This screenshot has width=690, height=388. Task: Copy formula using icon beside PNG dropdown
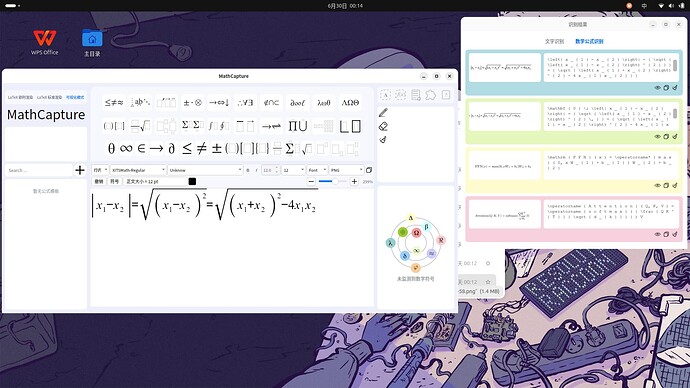tap(369, 170)
